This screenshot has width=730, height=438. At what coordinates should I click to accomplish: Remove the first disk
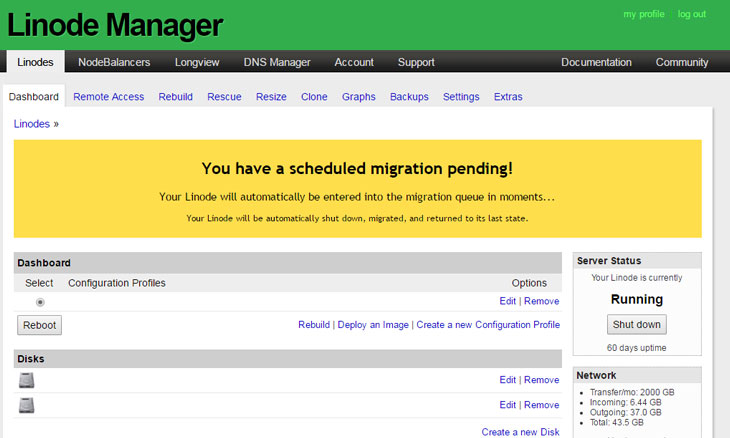point(541,380)
